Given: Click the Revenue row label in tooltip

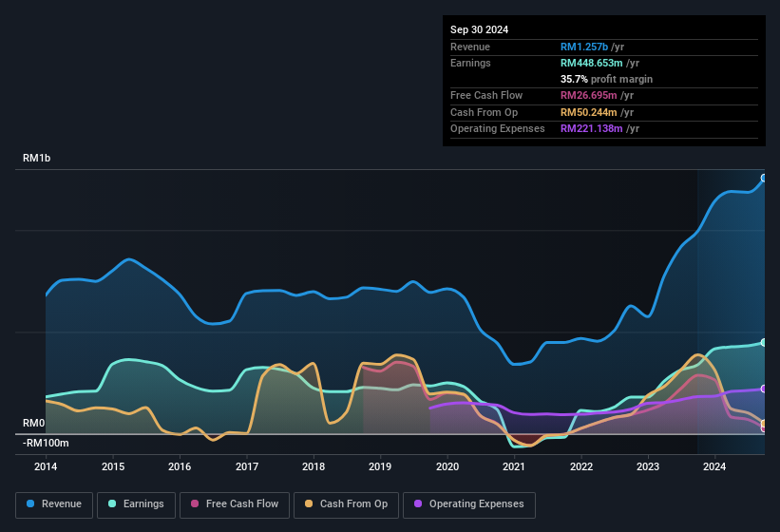Looking at the screenshot, I should pos(470,47).
